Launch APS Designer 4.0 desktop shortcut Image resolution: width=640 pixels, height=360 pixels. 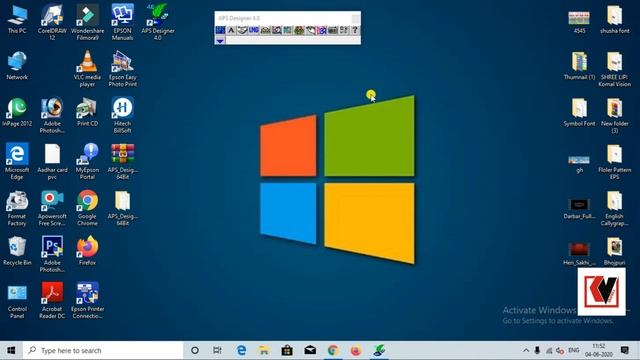[158, 22]
